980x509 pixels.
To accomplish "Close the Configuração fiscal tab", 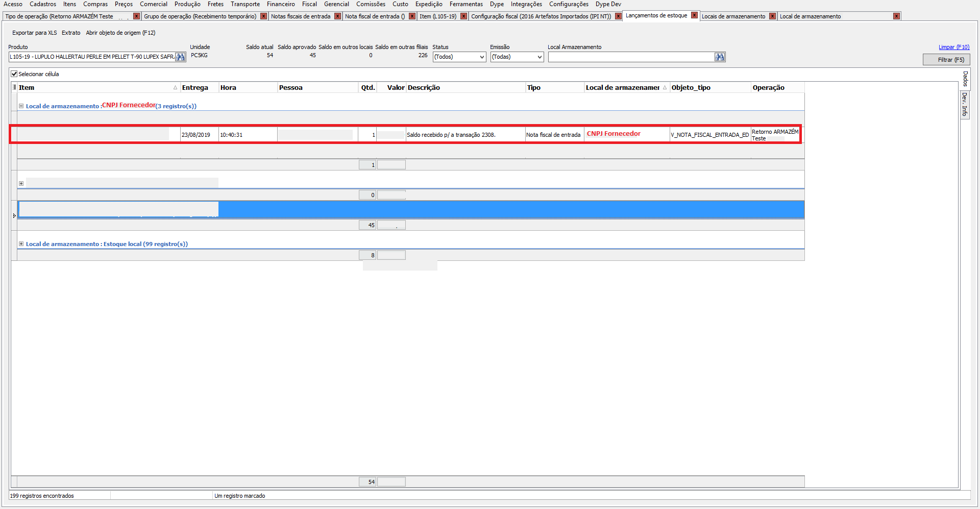I will pyautogui.click(x=618, y=16).
